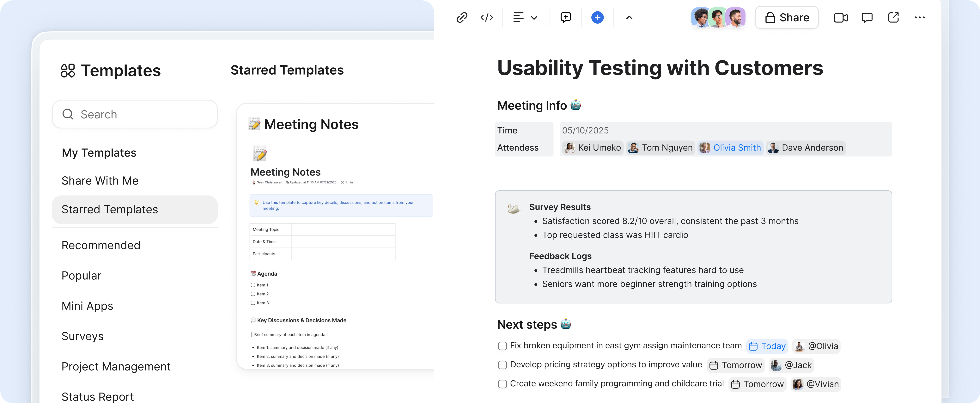
Task: Copy link using the chain link icon
Action: point(461,17)
